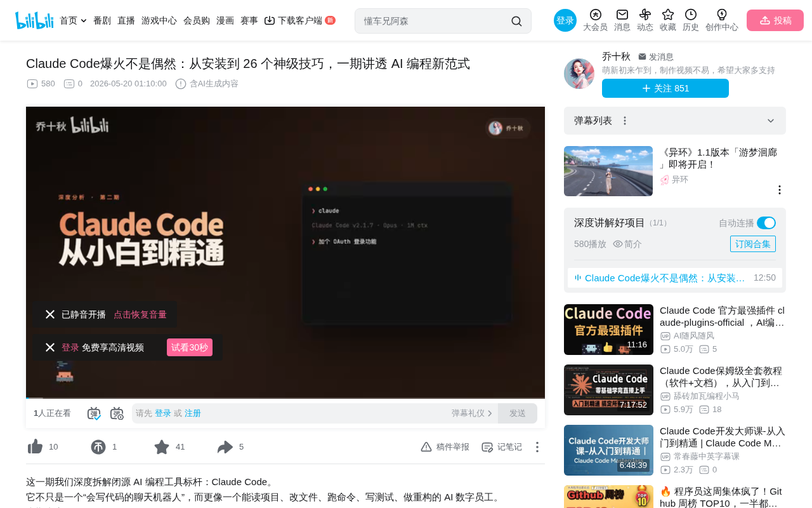Viewport: 812px width, 508px height.
Task: Click 发消息 to message uploader
Action: pos(656,57)
